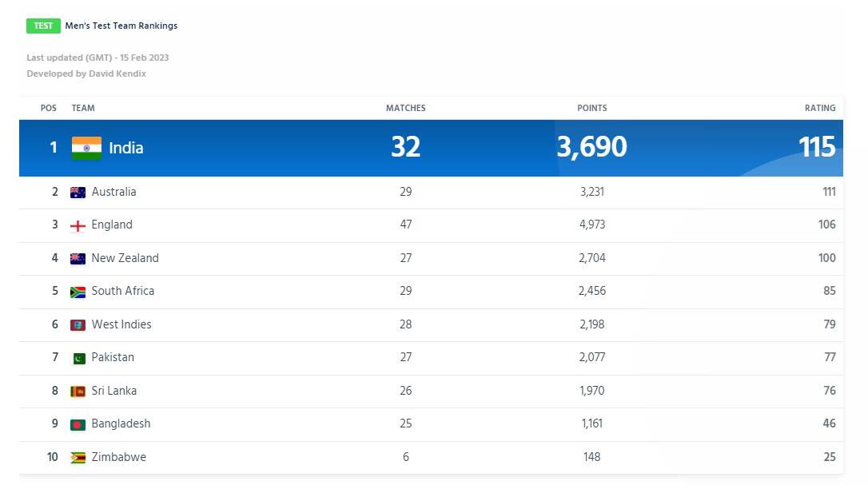The image size is (868, 489).
Task: Click Developed by David Kendix credit
Action: coord(86,74)
